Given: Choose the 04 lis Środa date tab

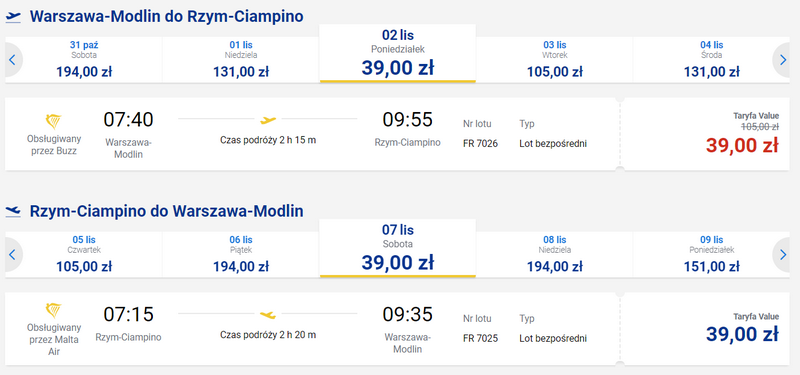Looking at the screenshot, I should tap(711, 60).
